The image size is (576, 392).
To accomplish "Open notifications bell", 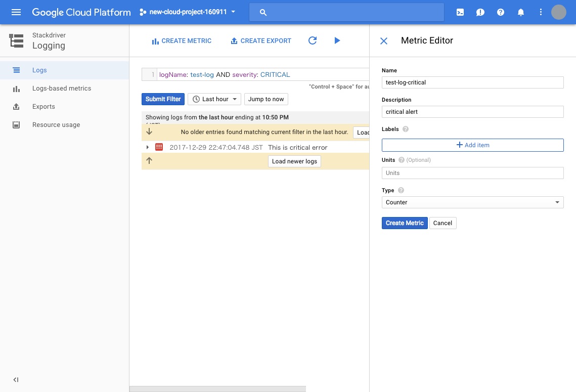I will coord(520,12).
